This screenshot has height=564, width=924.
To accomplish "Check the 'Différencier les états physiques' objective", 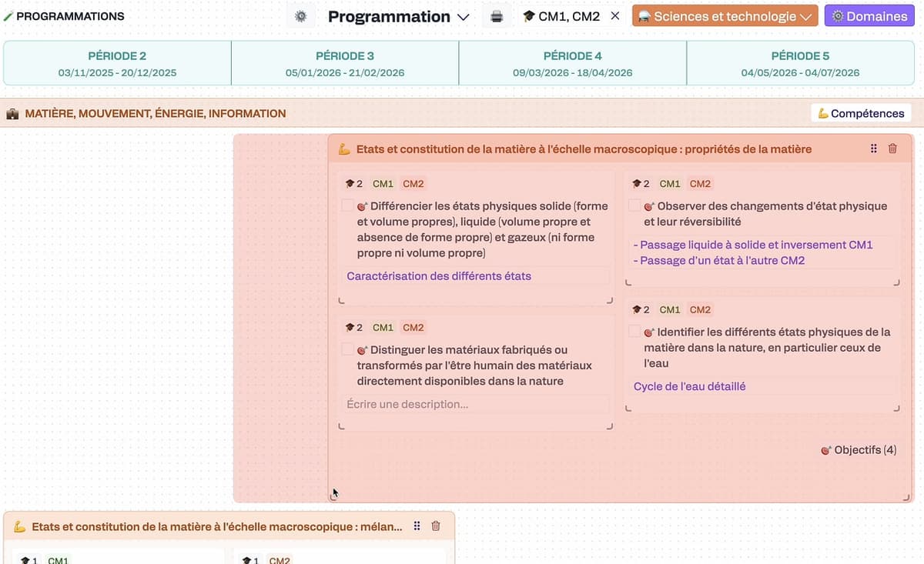I will 348,206.
